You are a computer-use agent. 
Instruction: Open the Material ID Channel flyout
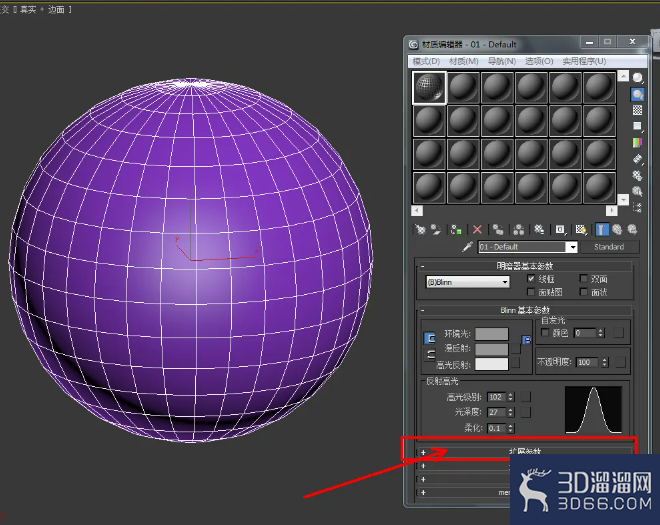click(x=560, y=229)
